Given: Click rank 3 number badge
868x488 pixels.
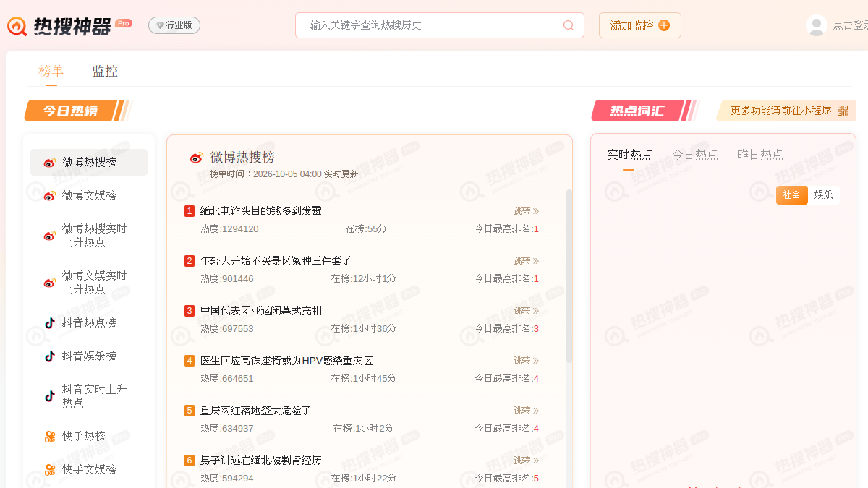Looking at the screenshot, I should [190, 311].
